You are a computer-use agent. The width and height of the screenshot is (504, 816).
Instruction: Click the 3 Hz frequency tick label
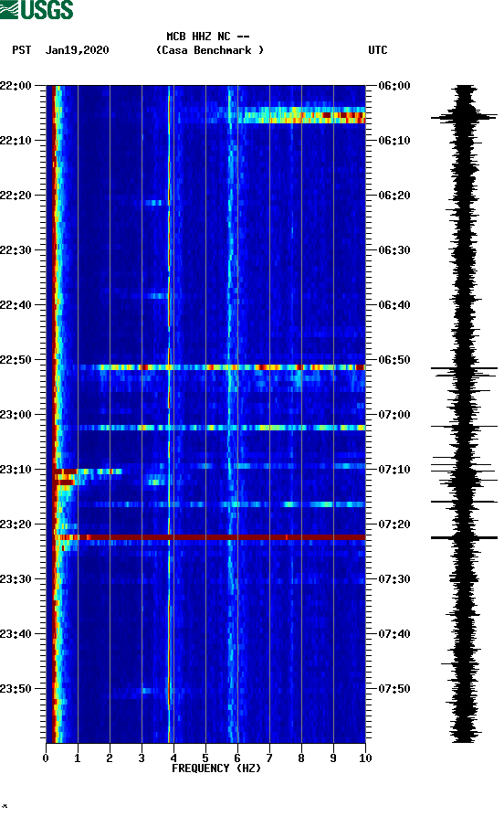142,758
